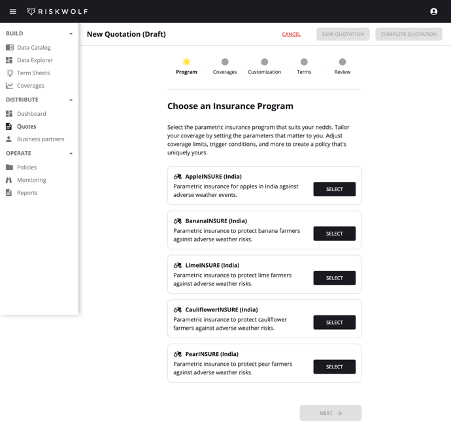This screenshot has width=451, height=424.
Task: Select the PearINSURE (India) program
Action: point(334,367)
